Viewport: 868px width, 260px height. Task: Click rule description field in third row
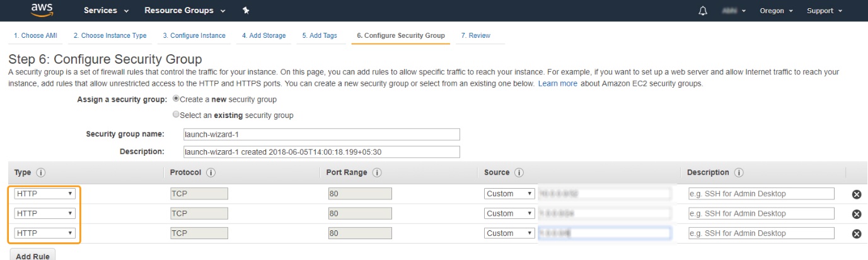pyautogui.click(x=761, y=233)
